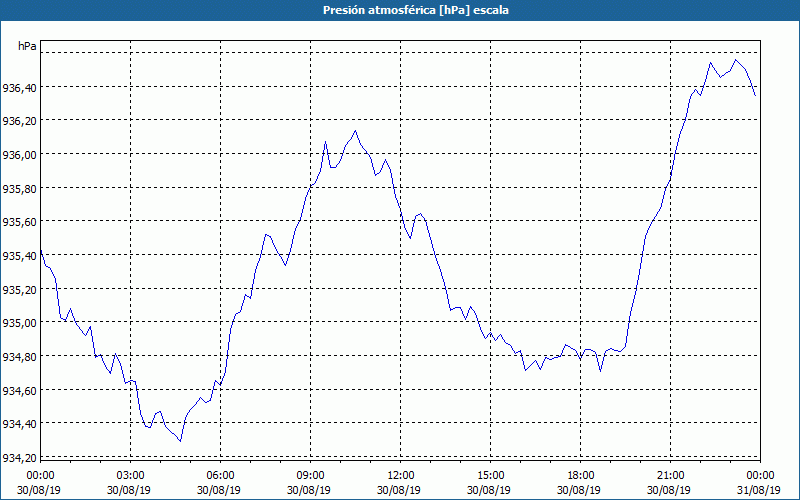Click the chart title 'Presión atmosférica [hPa] escala'
Image resolution: width=800 pixels, height=500 pixels.
tap(416, 10)
